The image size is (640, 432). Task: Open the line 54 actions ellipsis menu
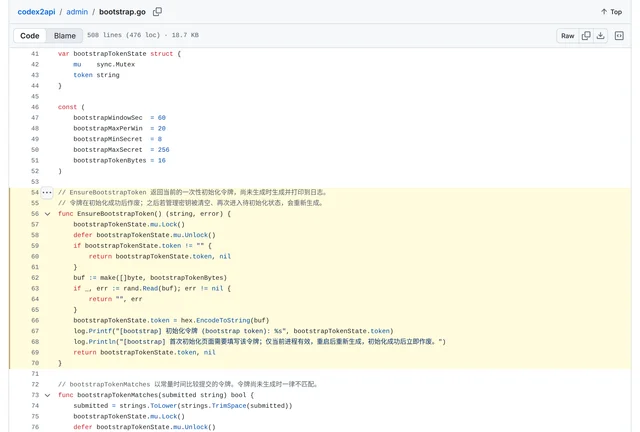47,192
